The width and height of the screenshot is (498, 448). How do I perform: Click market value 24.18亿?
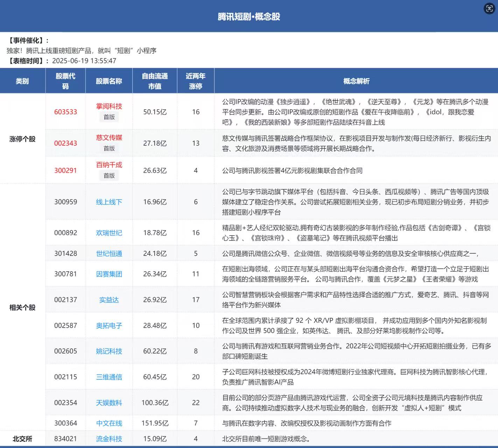pos(155,253)
